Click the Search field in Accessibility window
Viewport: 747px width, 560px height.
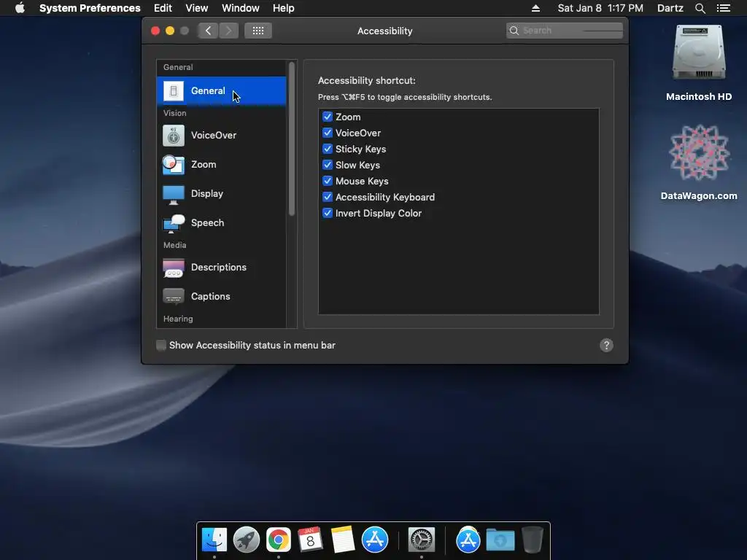click(x=565, y=31)
